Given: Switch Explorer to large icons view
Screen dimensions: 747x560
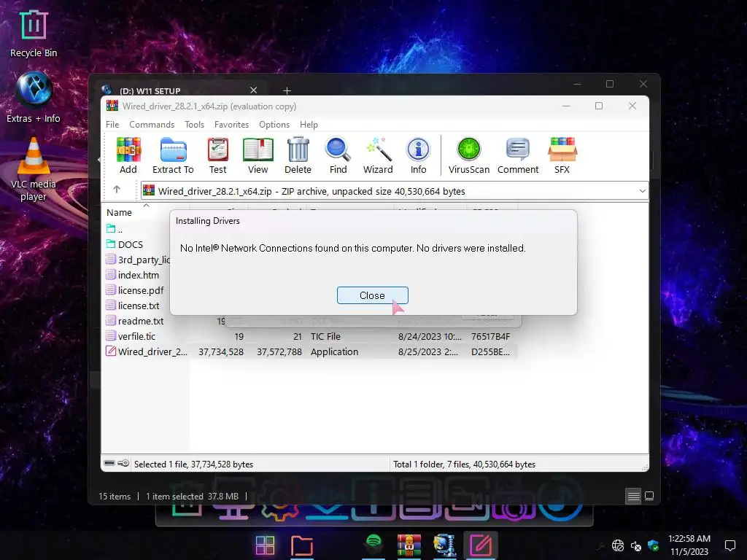Looking at the screenshot, I should 649,496.
